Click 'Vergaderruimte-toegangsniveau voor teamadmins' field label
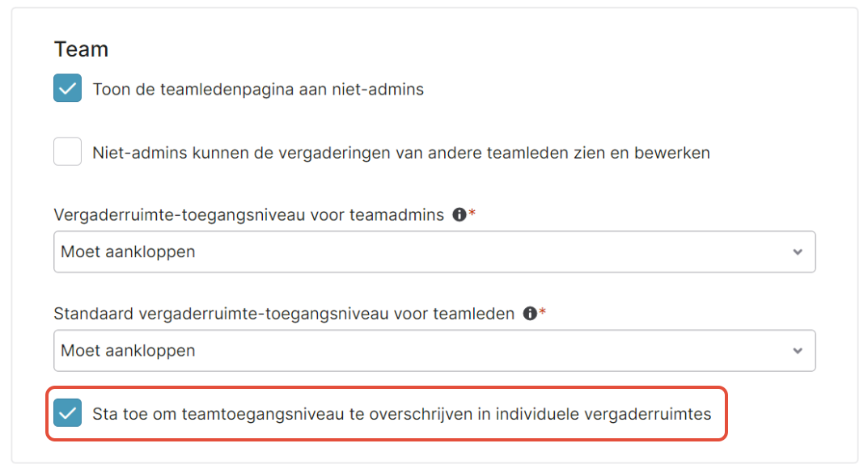The width and height of the screenshot is (868, 473). coord(249,215)
